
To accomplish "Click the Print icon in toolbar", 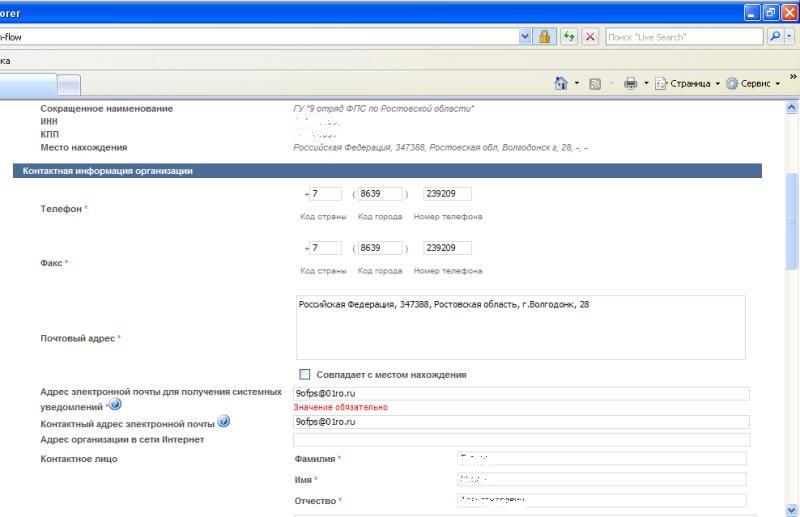I will (x=630, y=84).
